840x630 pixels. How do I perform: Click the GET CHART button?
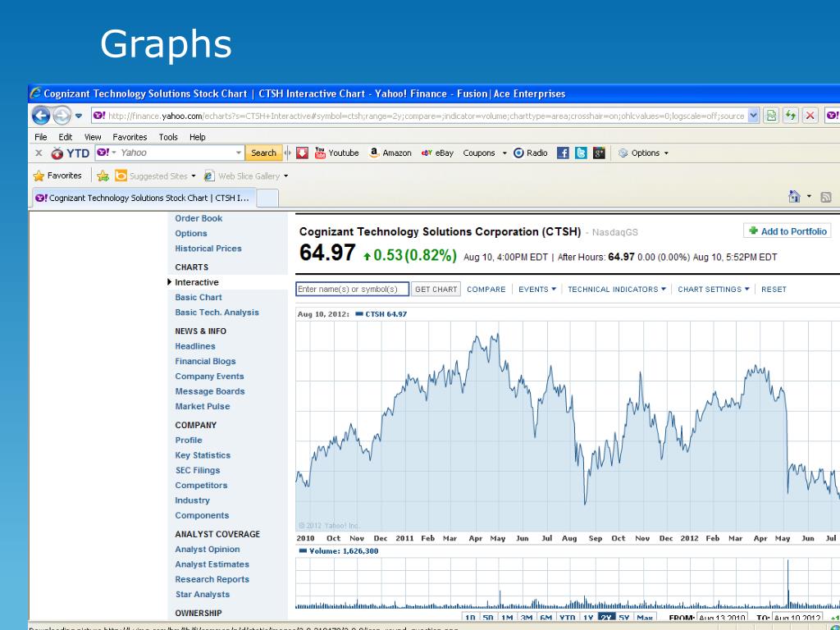click(436, 290)
